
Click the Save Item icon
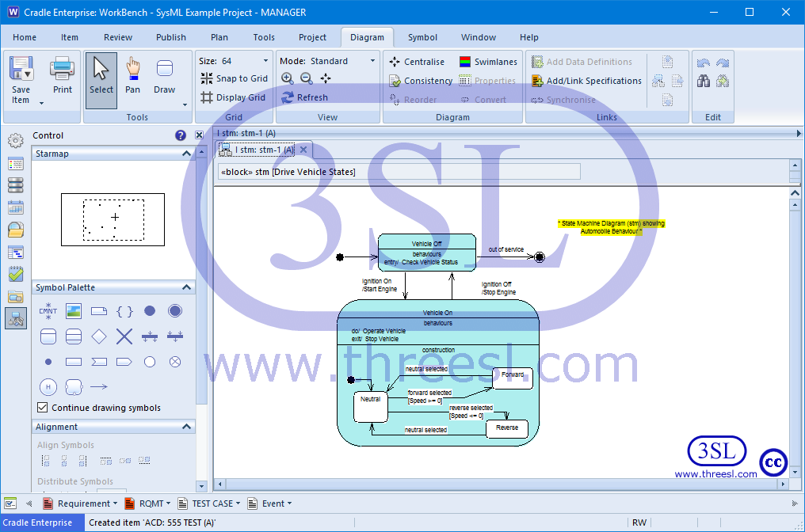(x=21, y=68)
